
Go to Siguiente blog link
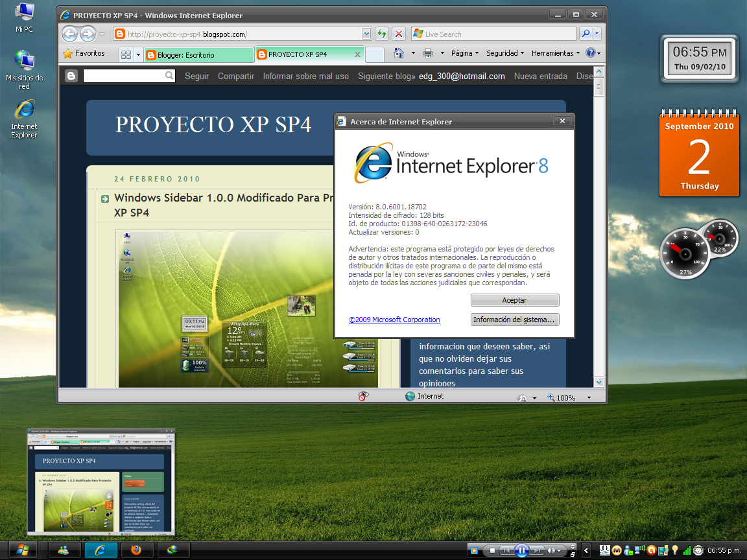tap(386, 76)
